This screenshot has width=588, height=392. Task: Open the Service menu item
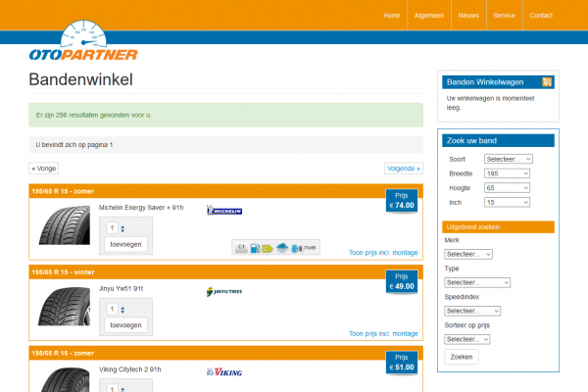point(504,16)
